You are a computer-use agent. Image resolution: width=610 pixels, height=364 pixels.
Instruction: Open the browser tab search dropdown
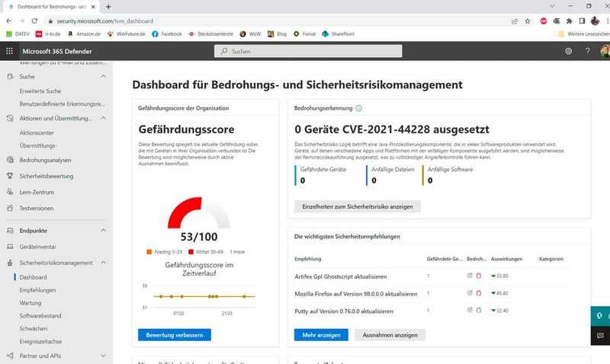(552, 6)
